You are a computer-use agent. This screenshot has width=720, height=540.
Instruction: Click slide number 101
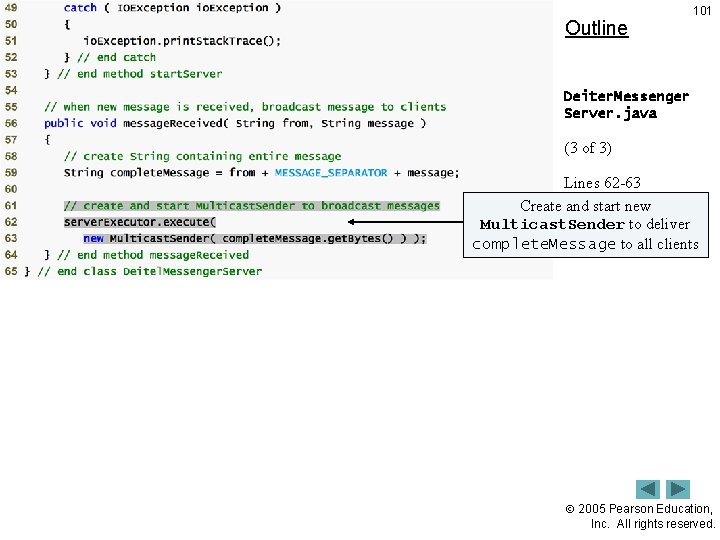(x=702, y=11)
